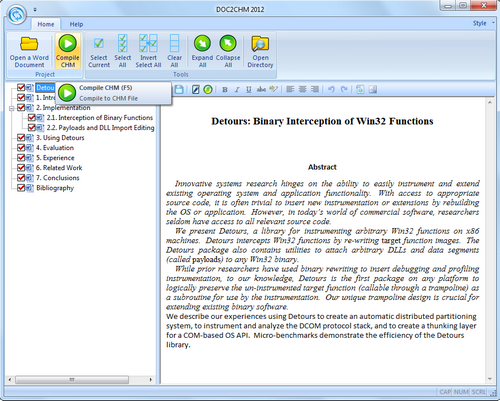Click the Collapse All button
This screenshot has height=401, width=500.
pyautogui.click(x=228, y=51)
